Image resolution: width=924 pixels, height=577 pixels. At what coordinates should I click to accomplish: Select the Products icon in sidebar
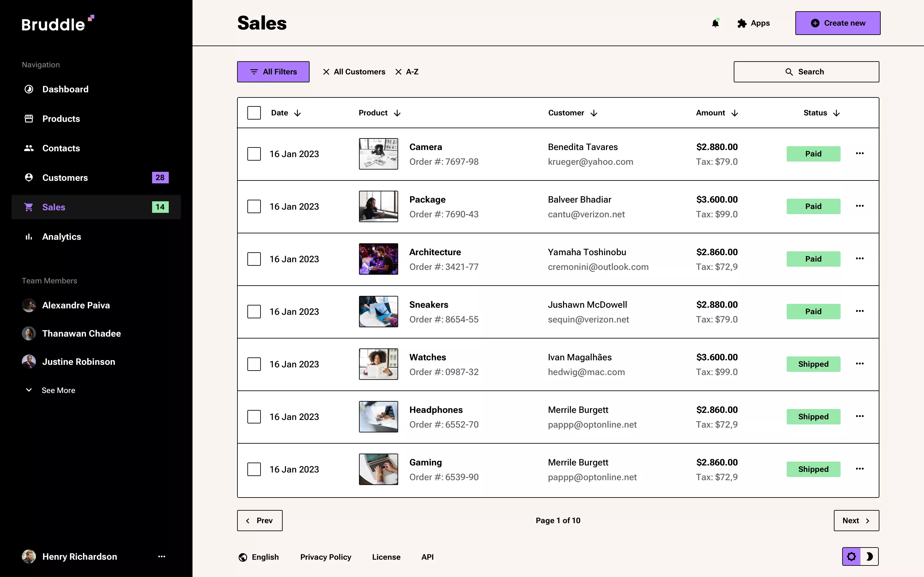(x=29, y=119)
